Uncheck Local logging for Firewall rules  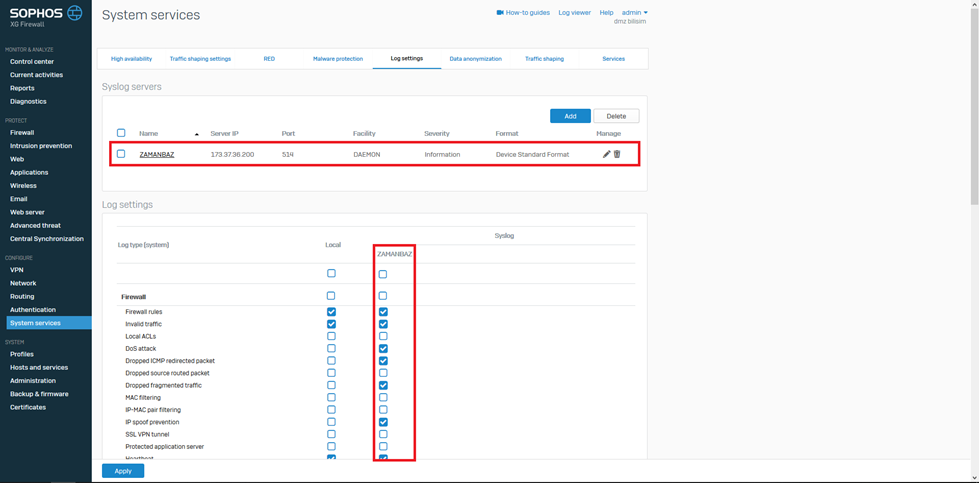pos(331,312)
